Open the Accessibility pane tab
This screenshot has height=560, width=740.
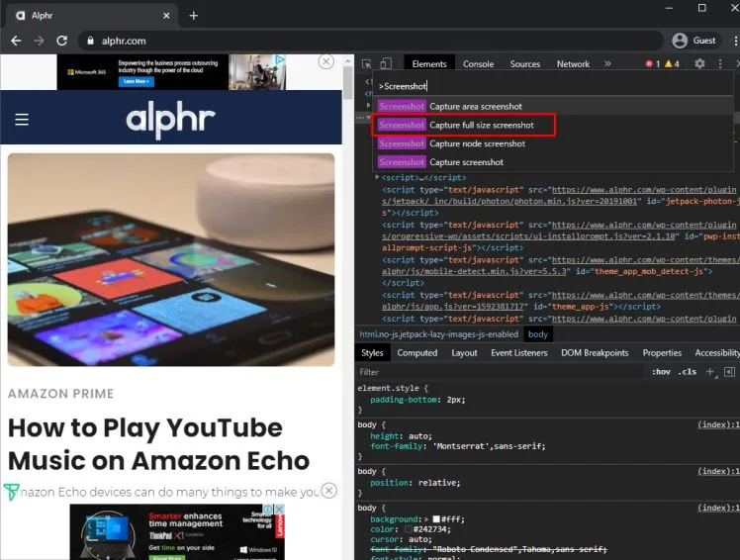717,352
